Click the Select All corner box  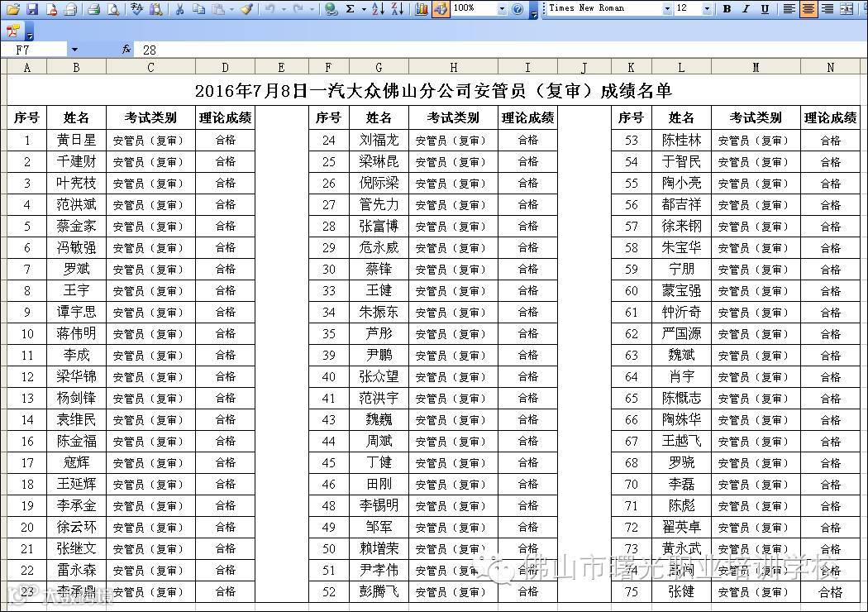pyautogui.click(x=3, y=68)
